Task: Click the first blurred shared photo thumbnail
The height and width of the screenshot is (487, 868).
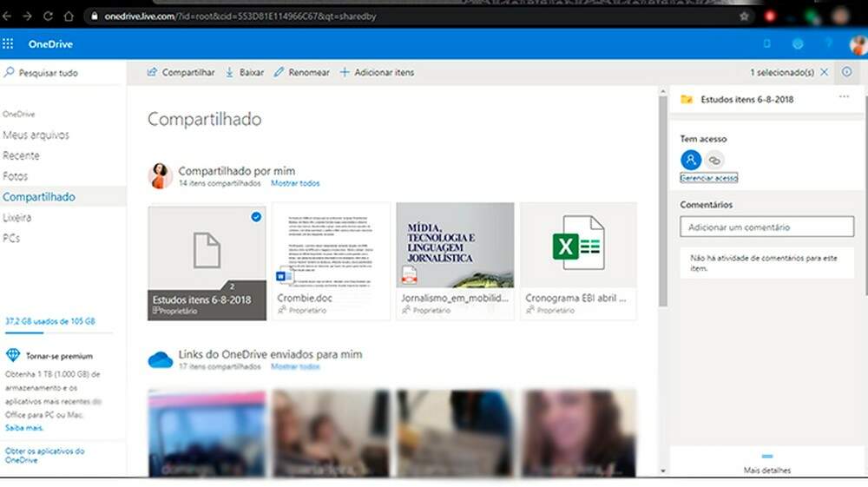Action: click(207, 433)
